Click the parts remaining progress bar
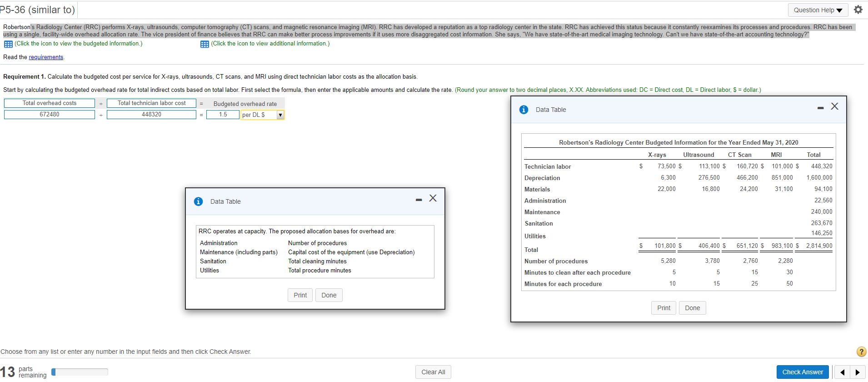 [x=80, y=372]
